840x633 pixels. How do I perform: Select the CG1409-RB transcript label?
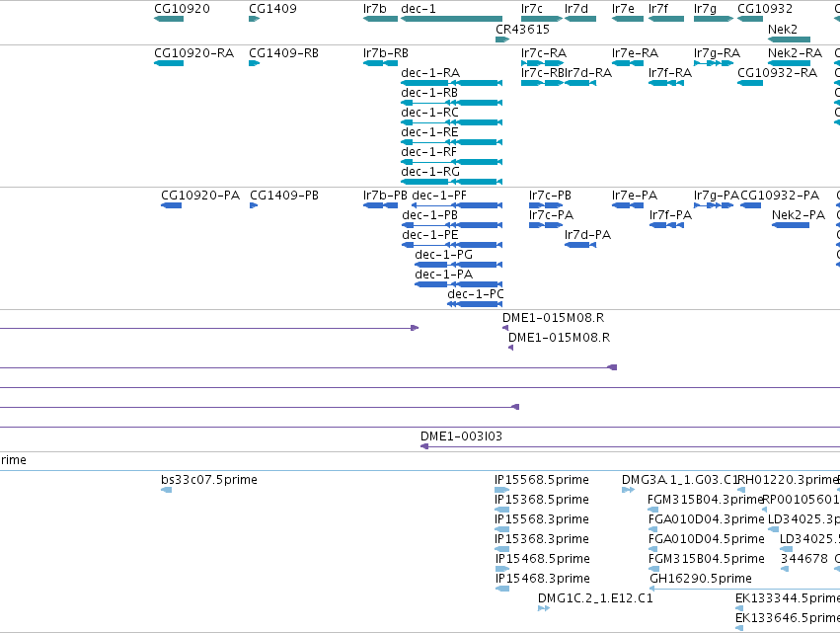pyautogui.click(x=284, y=53)
